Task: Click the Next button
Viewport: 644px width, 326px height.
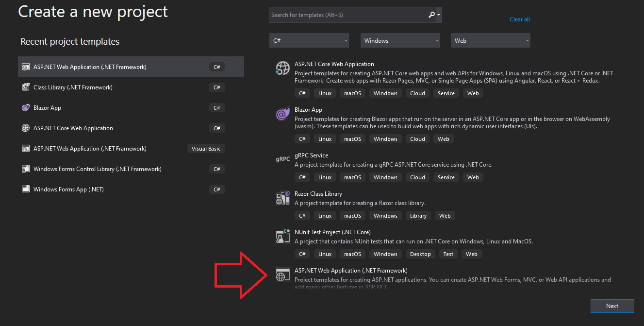Action: click(x=612, y=306)
